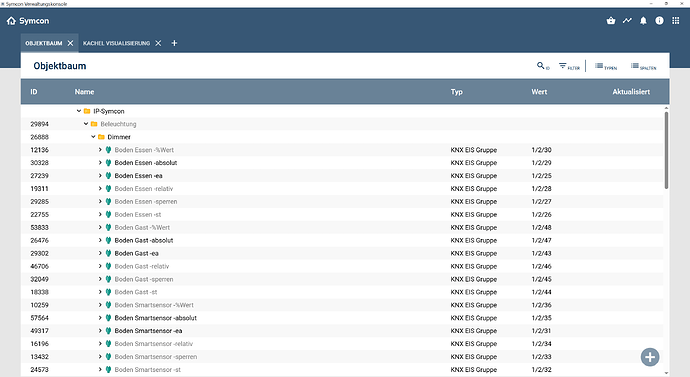
Task: Click the scrollbar up arrow
Action: [x=666, y=108]
